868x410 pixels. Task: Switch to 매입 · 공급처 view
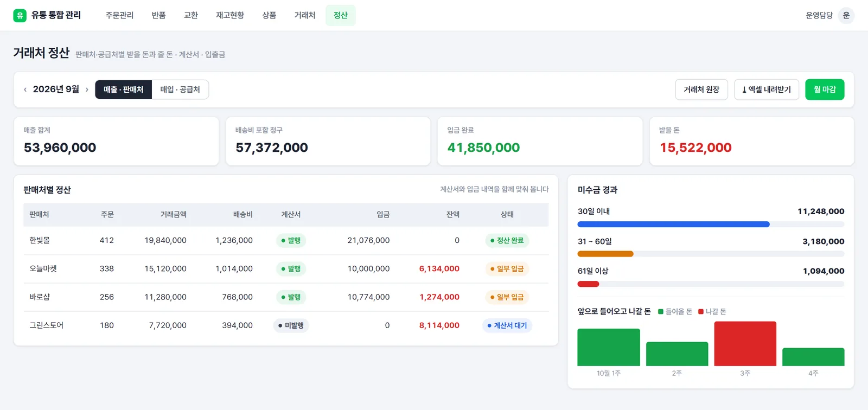(180, 89)
